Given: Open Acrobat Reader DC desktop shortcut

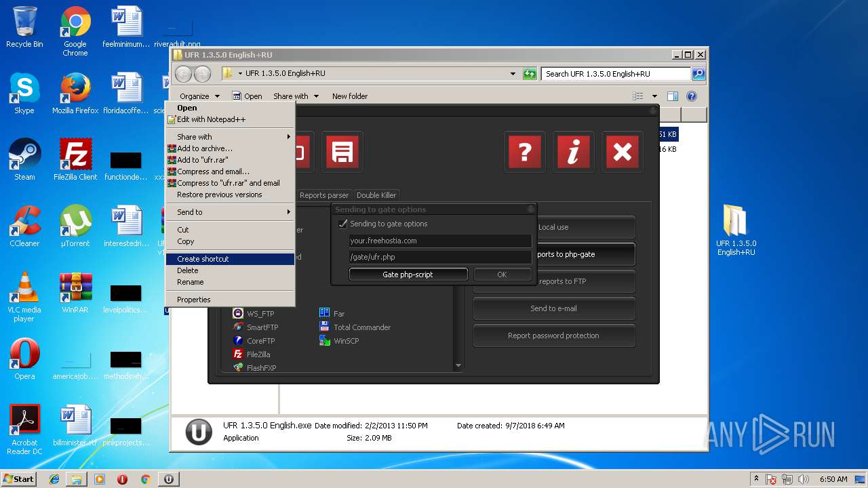Looking at the screenshot, I should tap(24, 430).
